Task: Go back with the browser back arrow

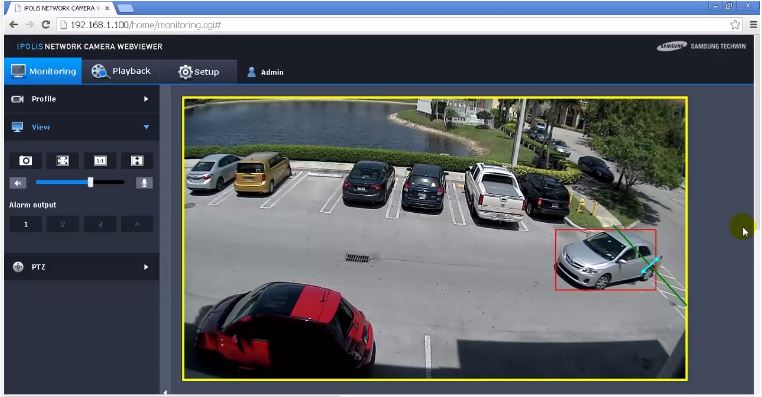Action: click(14, 25)
